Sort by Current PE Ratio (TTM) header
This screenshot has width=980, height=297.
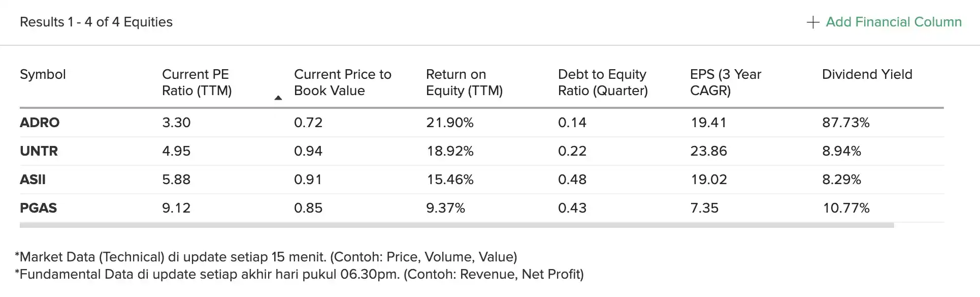pos(197,82)
